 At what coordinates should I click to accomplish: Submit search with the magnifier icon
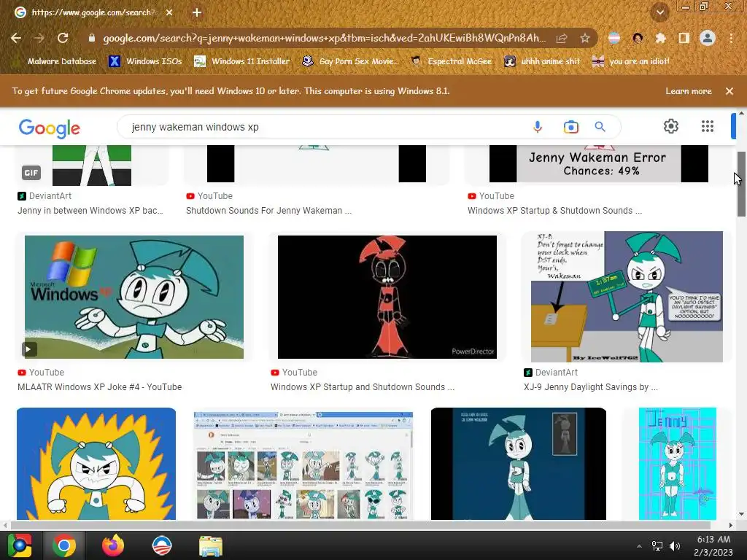coord(600,127)
